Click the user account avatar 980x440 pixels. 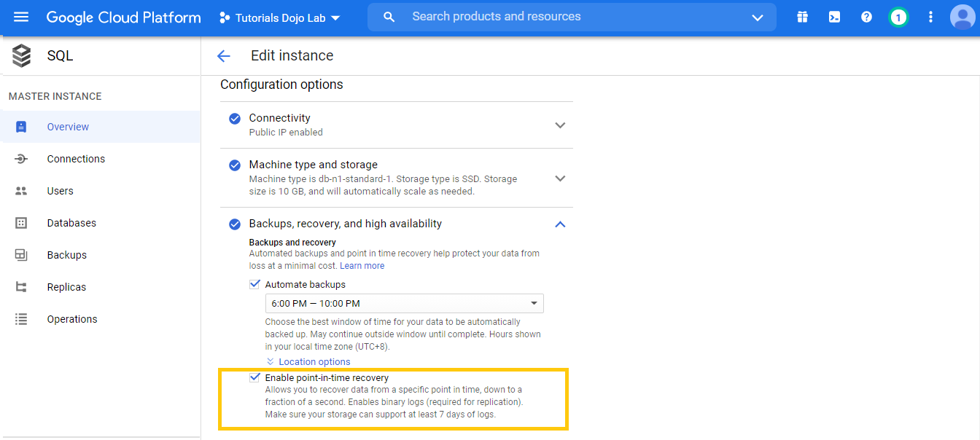[962, 17]
